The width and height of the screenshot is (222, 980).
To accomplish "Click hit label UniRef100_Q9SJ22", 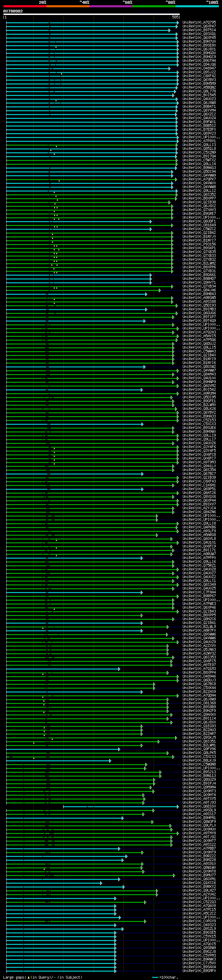I will (x=199, y=72).
